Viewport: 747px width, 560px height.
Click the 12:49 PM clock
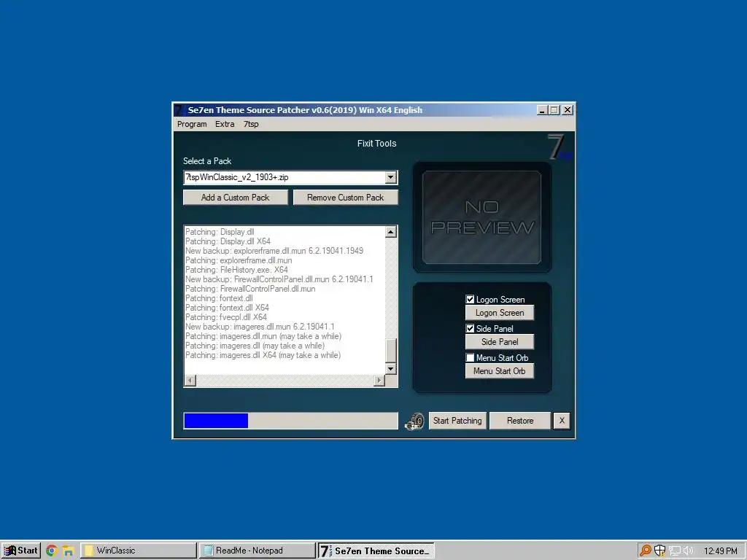click(720, 551)
